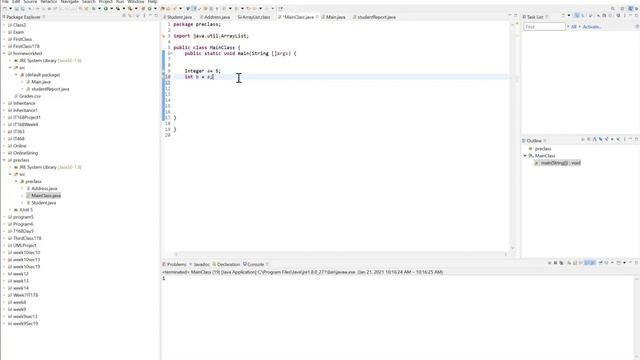
Task: Select the Console tab
Action: 253,264
